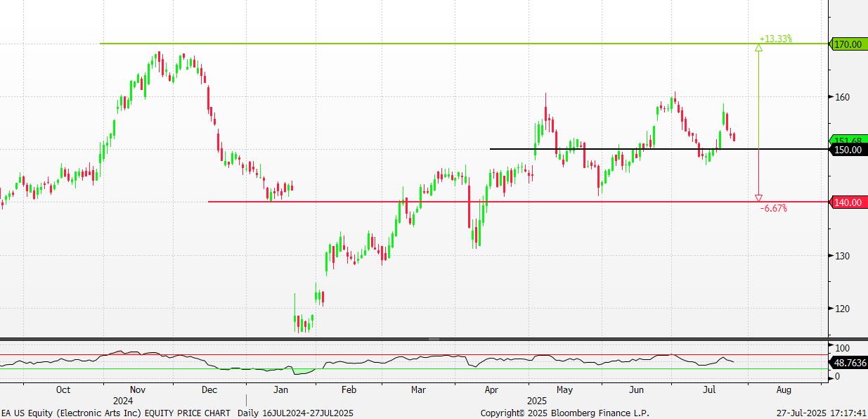Click the Apr month axis label
Image resolution: width=868 pixels, height=419 pixels.
point(492,389)
